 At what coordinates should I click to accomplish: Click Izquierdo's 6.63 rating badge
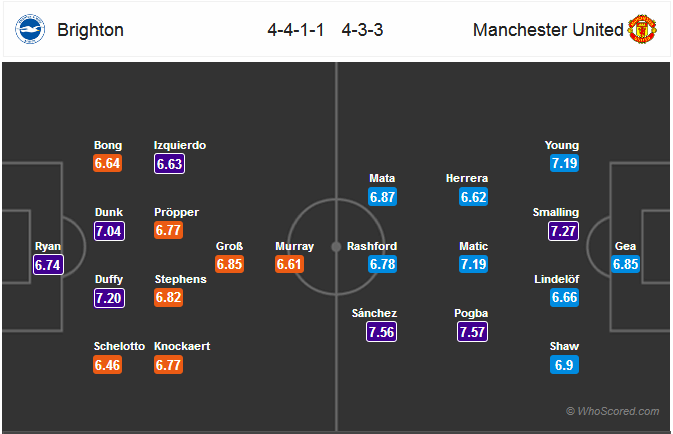[170, 164]
